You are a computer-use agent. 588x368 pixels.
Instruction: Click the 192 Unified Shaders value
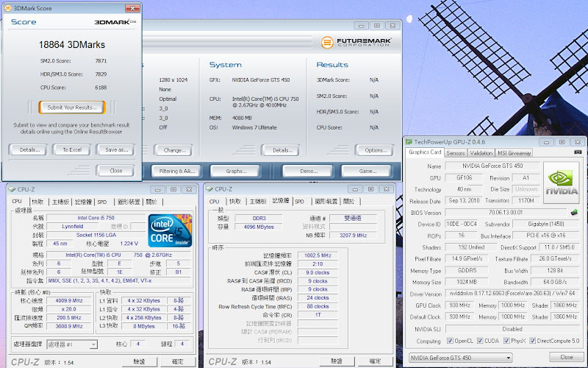coord(471,247)
